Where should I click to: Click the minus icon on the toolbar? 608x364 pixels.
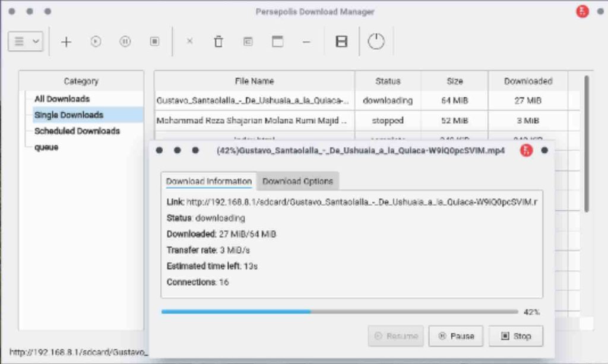click(x=306, y=42)
